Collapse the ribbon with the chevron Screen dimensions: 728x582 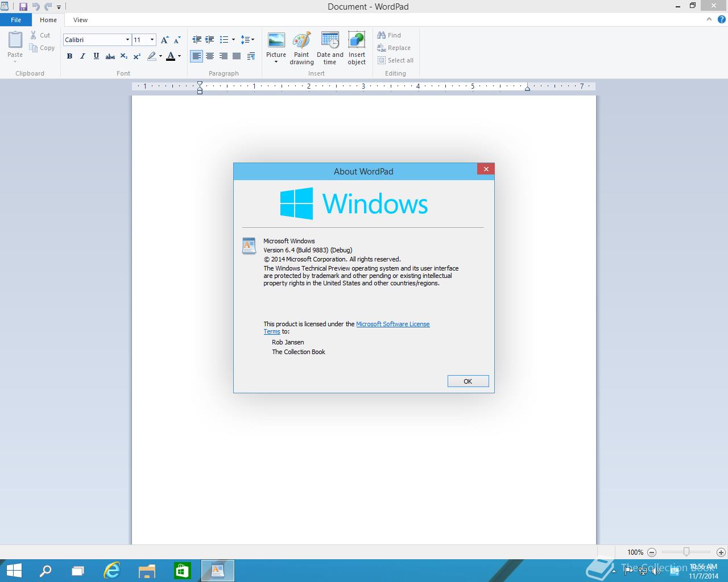(x=709, y=19)
